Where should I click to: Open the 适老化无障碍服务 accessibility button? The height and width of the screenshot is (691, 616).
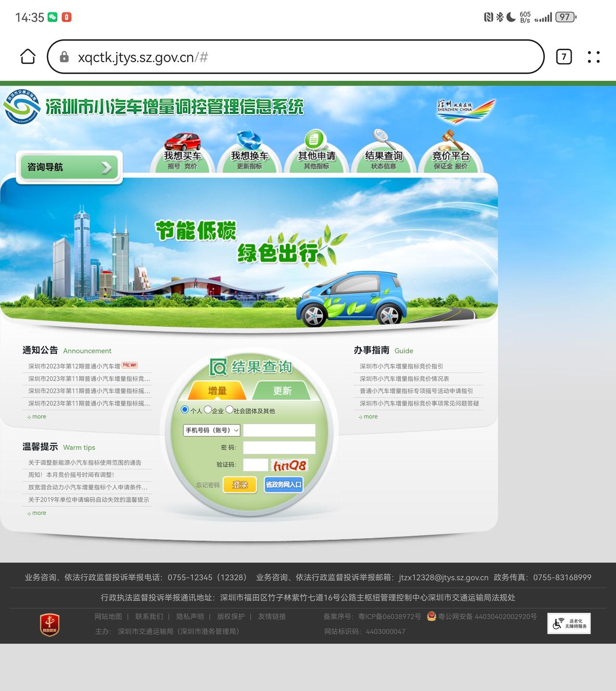click(569, 624)
